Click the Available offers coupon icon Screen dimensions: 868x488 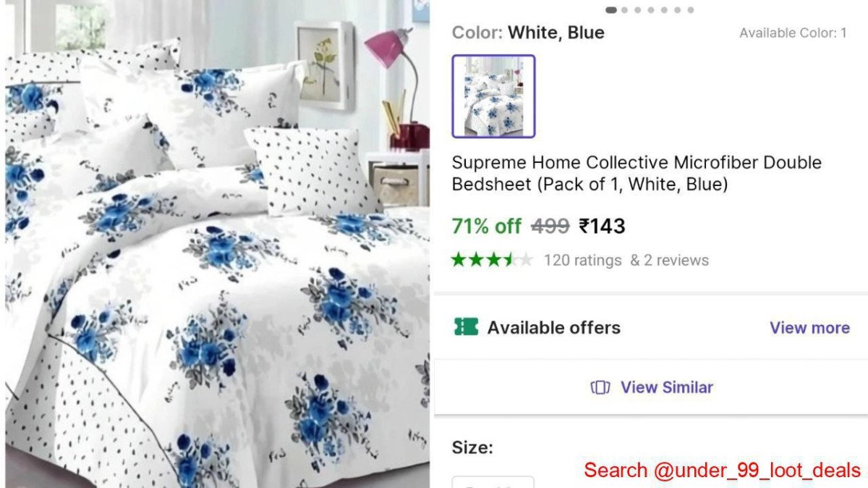click(x=466, y=327)
